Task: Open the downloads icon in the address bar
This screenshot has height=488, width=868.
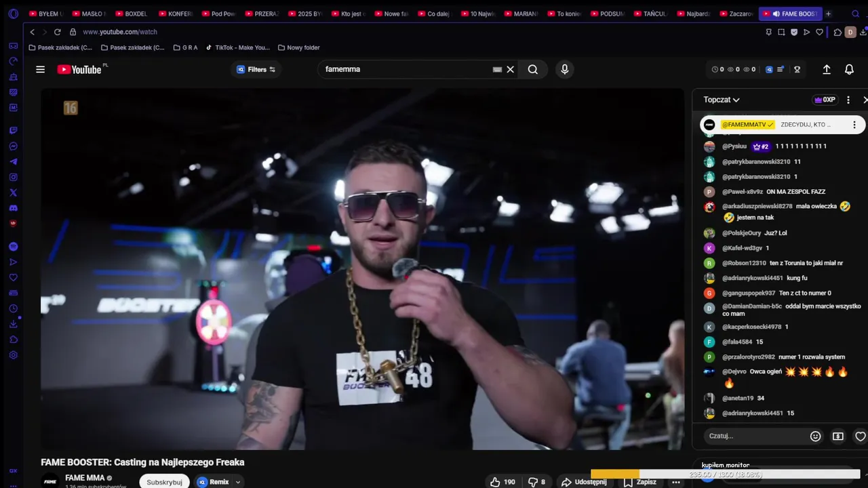Action: point(863,32)
